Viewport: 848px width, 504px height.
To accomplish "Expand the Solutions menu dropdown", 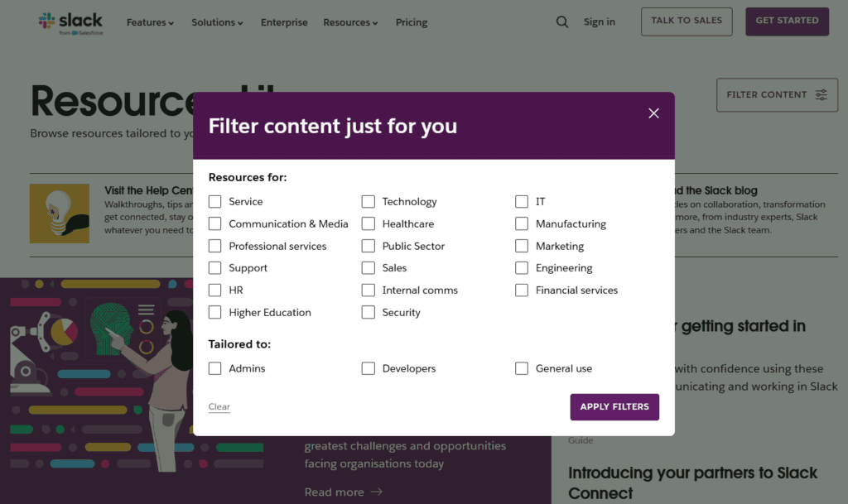I will pos(217,22).
